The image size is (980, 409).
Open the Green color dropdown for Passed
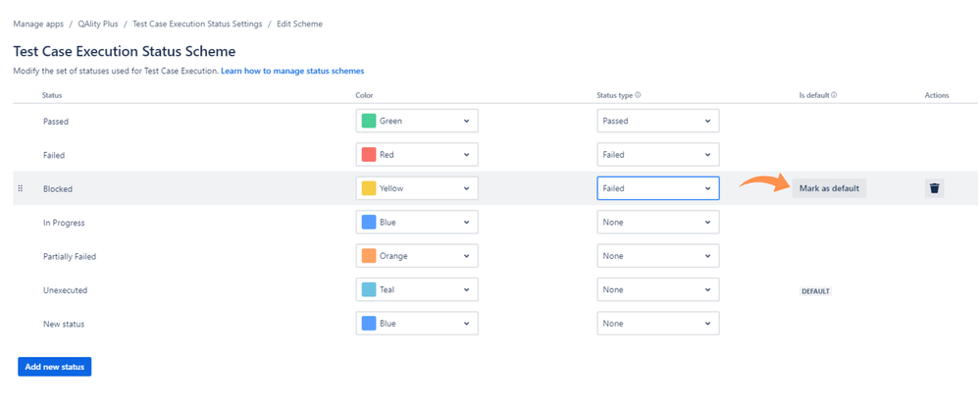[417, 122]
